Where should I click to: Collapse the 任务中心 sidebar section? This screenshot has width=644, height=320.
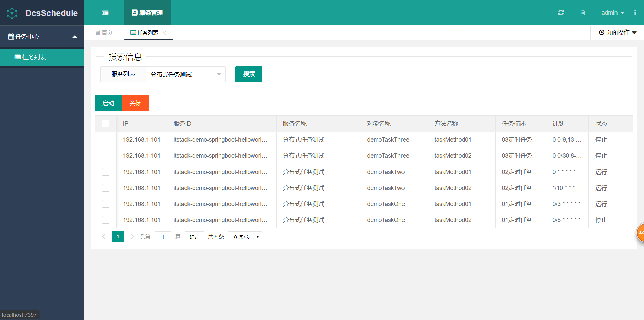pyautogui.click(x=75, y=36)
